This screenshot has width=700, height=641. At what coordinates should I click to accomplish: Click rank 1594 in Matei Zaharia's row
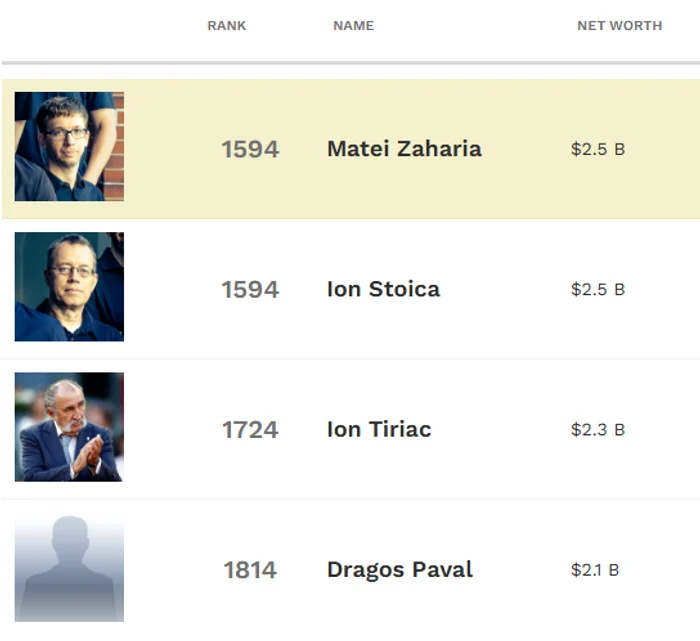tap(250, 149)
